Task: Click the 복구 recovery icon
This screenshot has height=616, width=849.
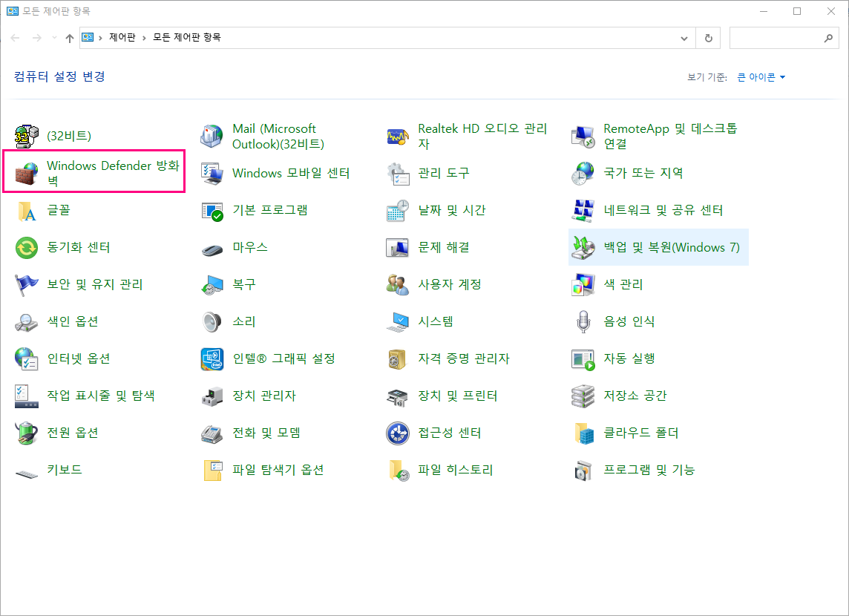Action: pyautogui.click(x=212, y=284)
